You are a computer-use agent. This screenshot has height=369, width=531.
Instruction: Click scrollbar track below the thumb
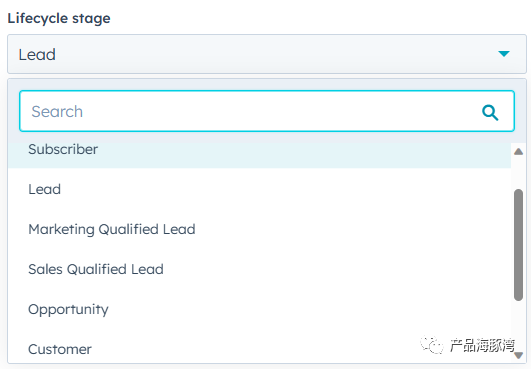(x=518, y=325)
